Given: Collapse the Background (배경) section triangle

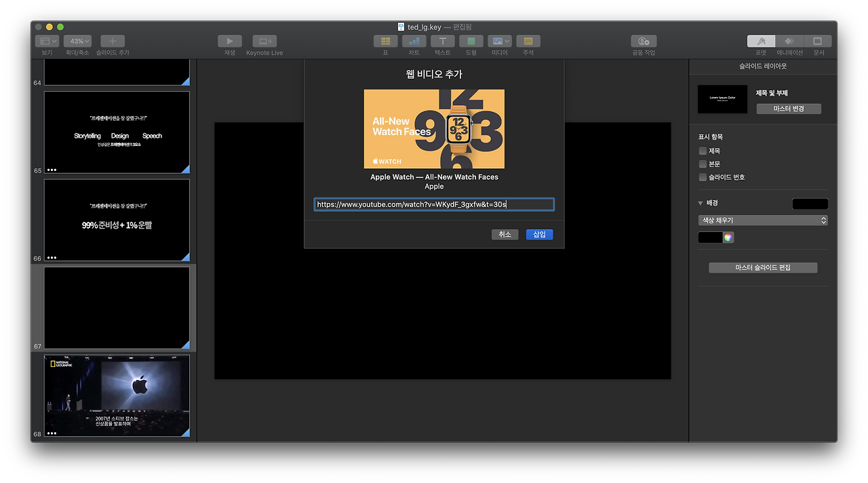Looking at the screenshot, I should 701,204.
